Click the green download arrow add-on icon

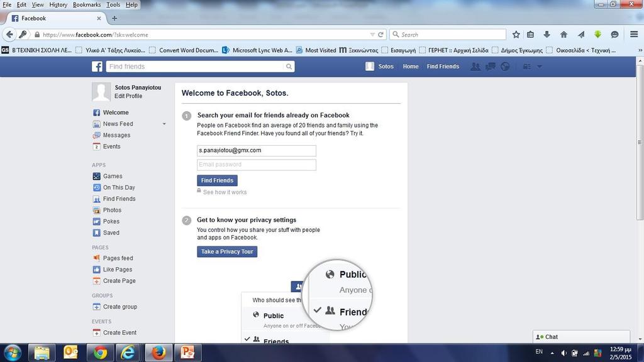pos(597,35)
